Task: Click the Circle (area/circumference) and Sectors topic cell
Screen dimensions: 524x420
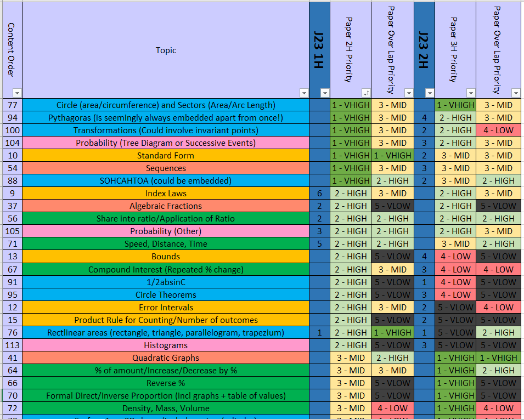Action: coord(166,105)
